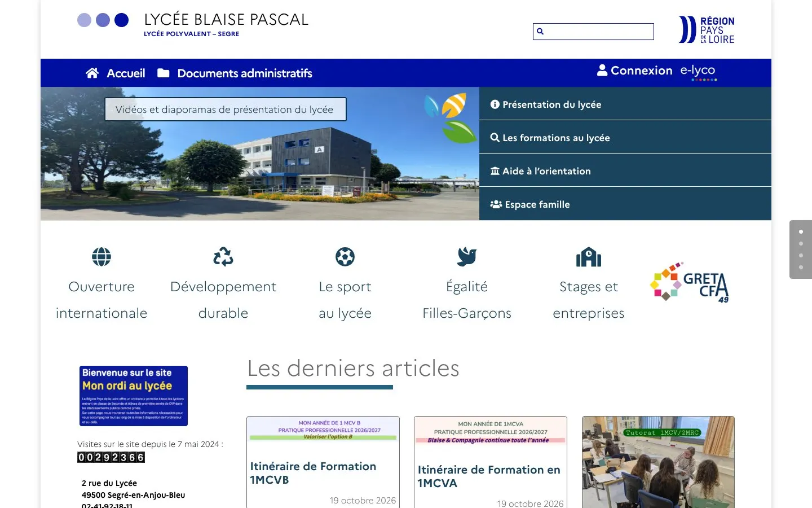This screenshot has width=812, height=508.
Task: Open the Égalité Filles-Garçons link
Action: tap(467, 300)
